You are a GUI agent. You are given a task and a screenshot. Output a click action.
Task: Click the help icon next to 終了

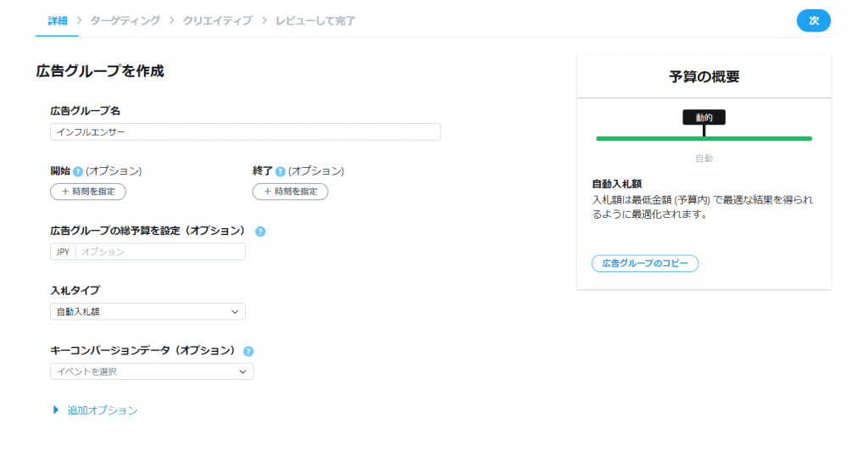click(281, 171)
